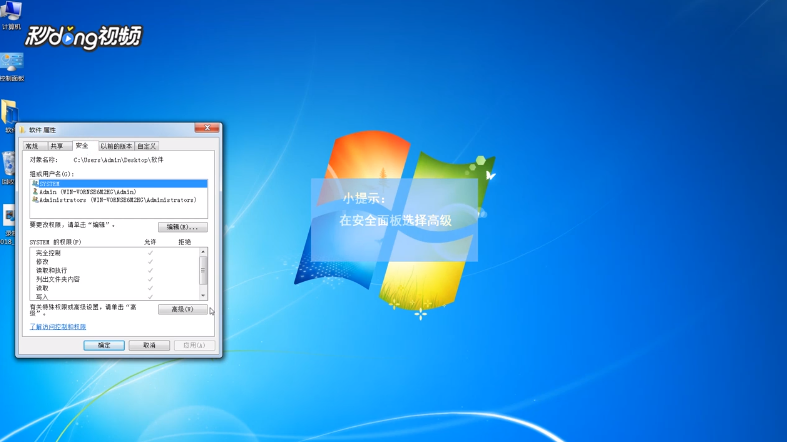This screenshot has height=442, width=787.
Task: Confirm with the 确定 button
Action: click(104, 345)
